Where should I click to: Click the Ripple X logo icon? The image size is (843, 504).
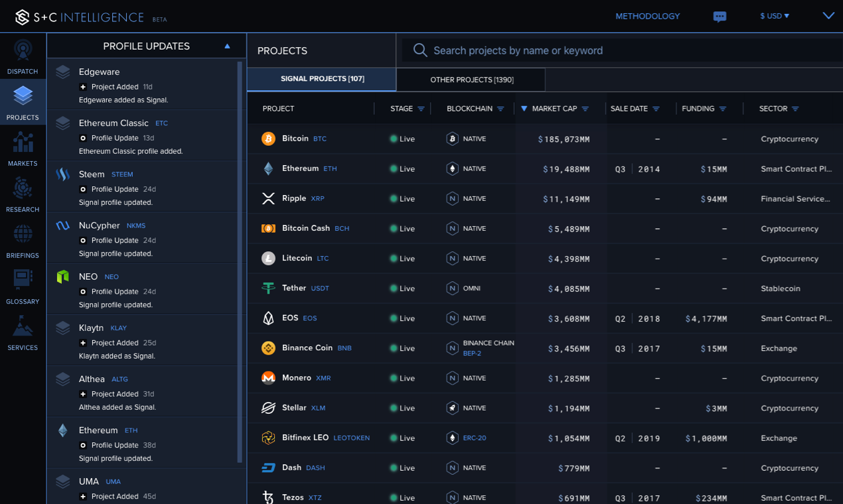click(x=268, y=198)
